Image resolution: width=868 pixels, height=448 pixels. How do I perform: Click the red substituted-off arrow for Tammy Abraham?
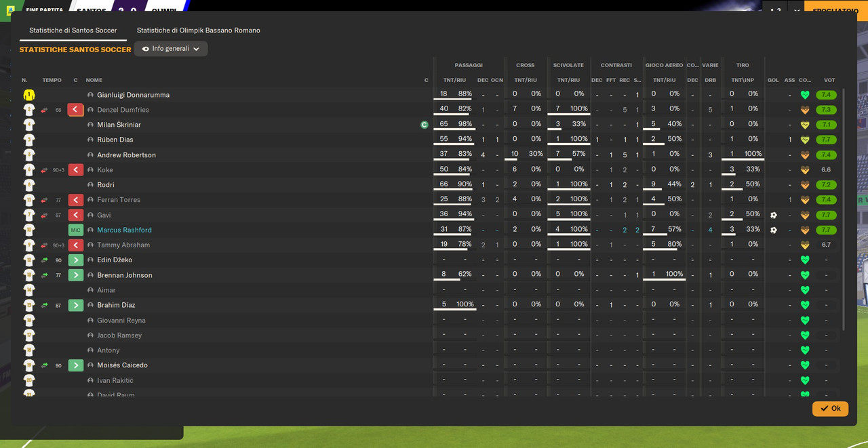pos(75,245)
